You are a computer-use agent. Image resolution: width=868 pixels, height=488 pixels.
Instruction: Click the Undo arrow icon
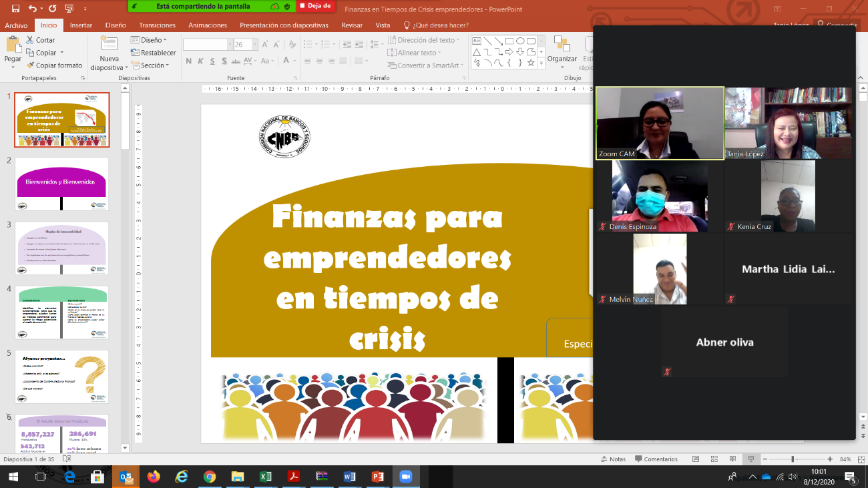click(33, 9)
